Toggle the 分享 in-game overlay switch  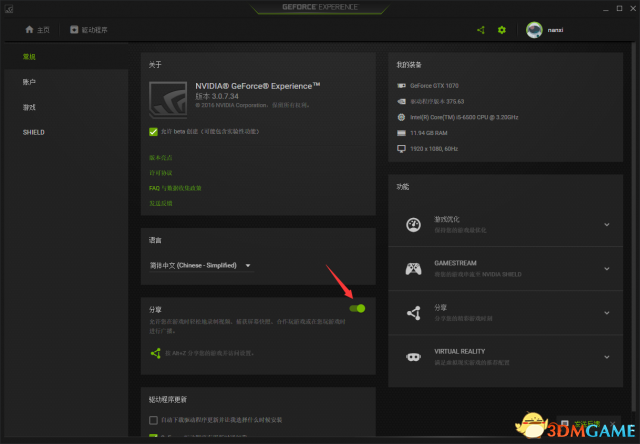click(357, 309)
